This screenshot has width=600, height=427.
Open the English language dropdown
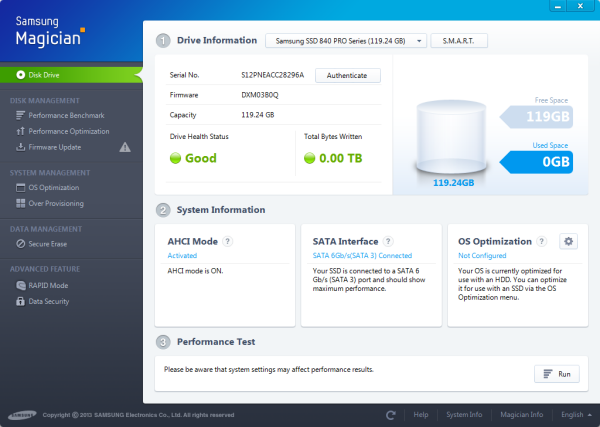(573, 414)
